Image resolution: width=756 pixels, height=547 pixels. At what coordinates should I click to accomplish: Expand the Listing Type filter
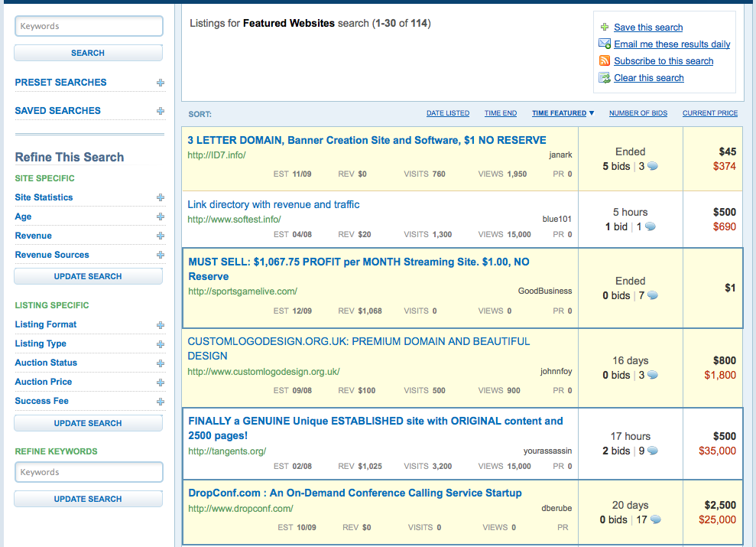pos(161,344)
